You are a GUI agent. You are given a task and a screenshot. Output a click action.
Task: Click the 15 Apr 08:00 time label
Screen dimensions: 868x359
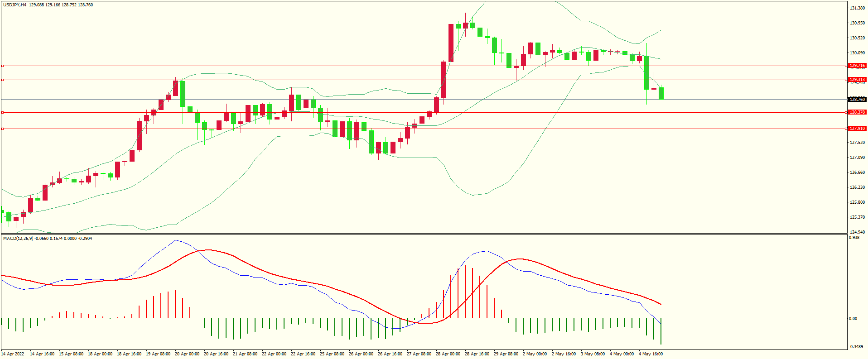(x=71, y=354)
